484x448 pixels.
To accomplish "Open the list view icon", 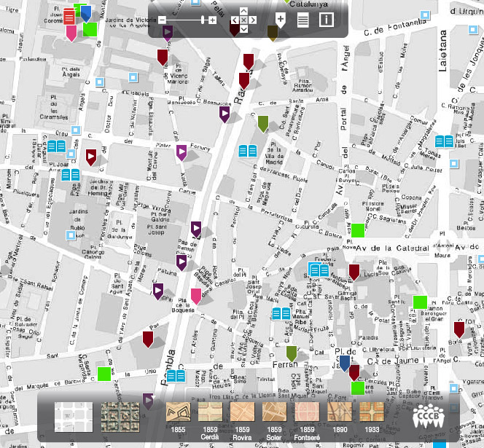I will coord(302,20).
